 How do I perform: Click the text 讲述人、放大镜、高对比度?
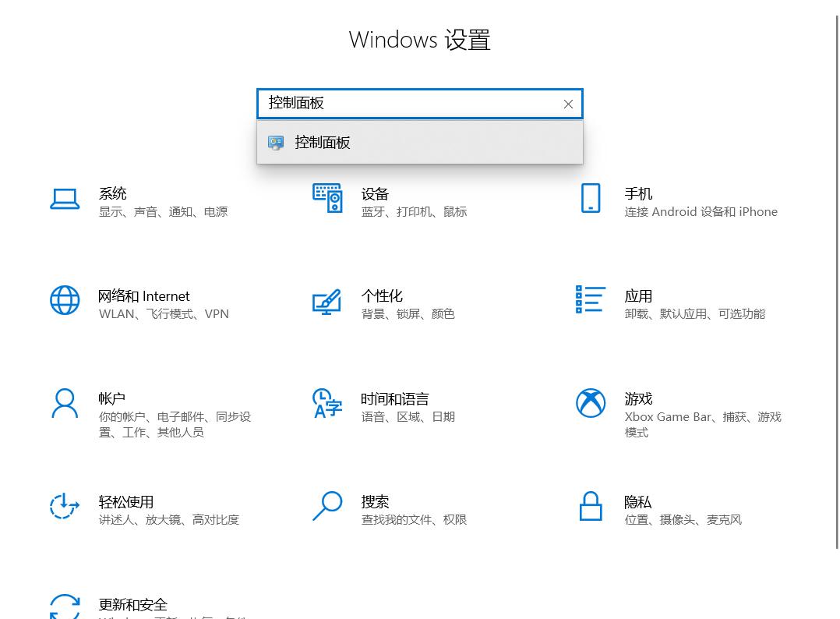pyautogui.click(x=169, y=520)
